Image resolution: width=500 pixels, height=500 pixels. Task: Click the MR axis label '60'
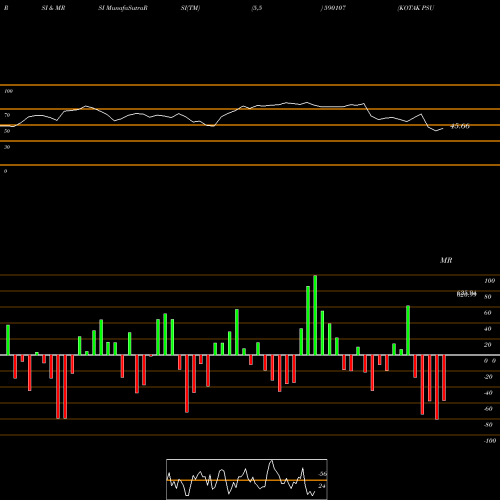[487, 313]
